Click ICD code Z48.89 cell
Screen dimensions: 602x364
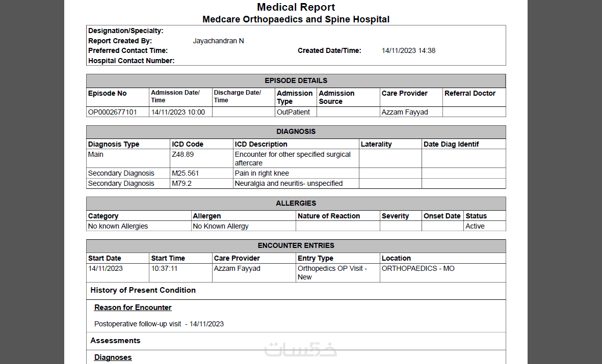[x=182, y=154]
